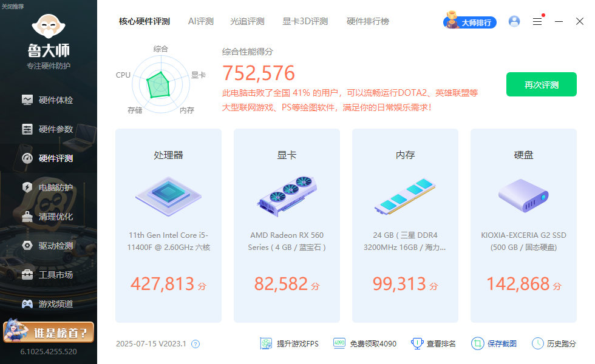Switch to AI评测 tab
Screen dimensions: 595x364
[201, 22]
